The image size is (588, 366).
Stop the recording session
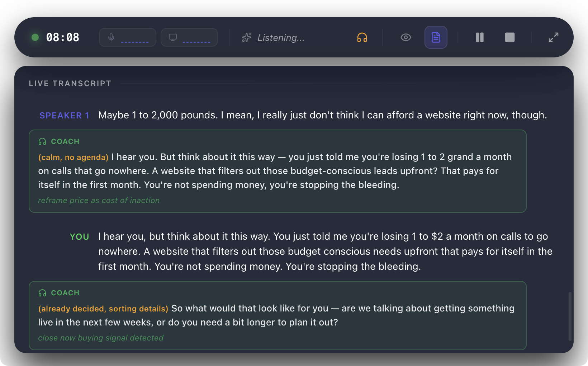coord(509,37)
